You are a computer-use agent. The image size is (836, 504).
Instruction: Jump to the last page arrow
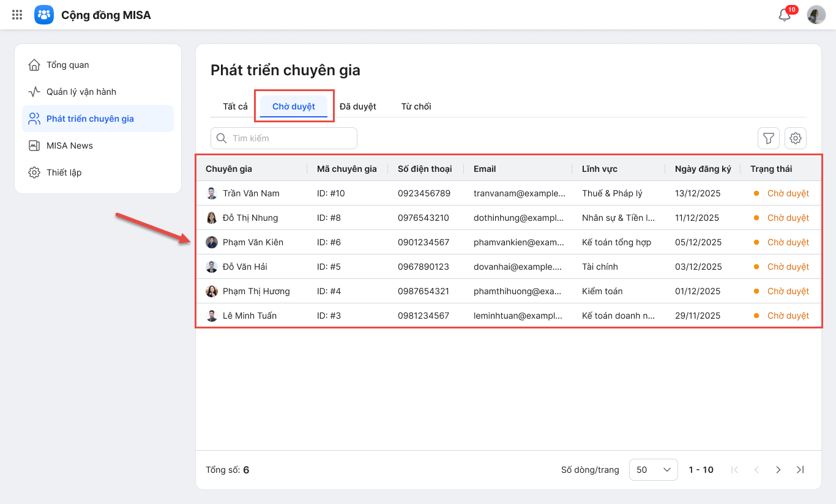tap(800, 470)
